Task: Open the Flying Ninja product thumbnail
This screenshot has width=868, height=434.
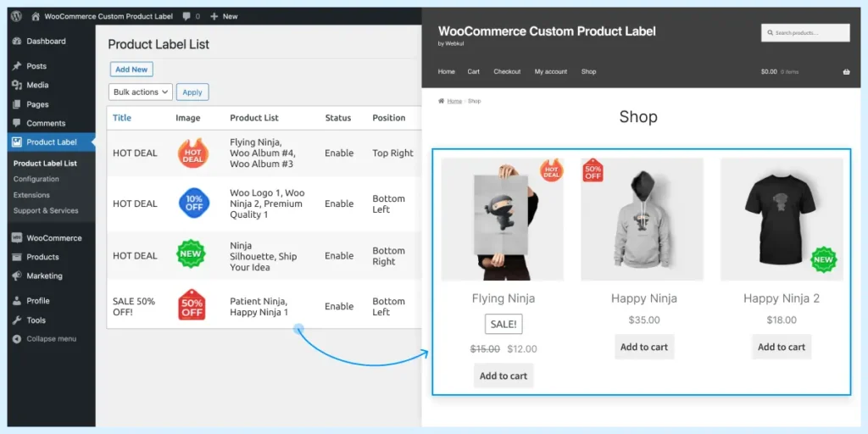Action: [x=503, y=220]
